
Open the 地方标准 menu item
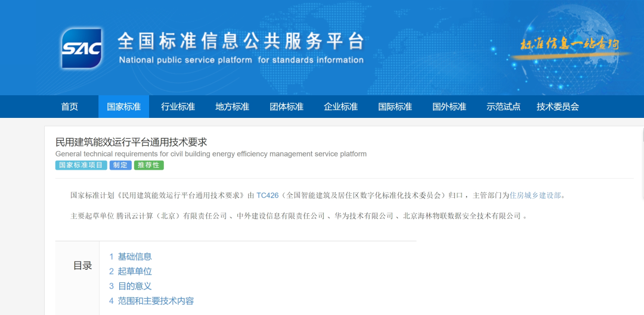(x=233, y=107)
